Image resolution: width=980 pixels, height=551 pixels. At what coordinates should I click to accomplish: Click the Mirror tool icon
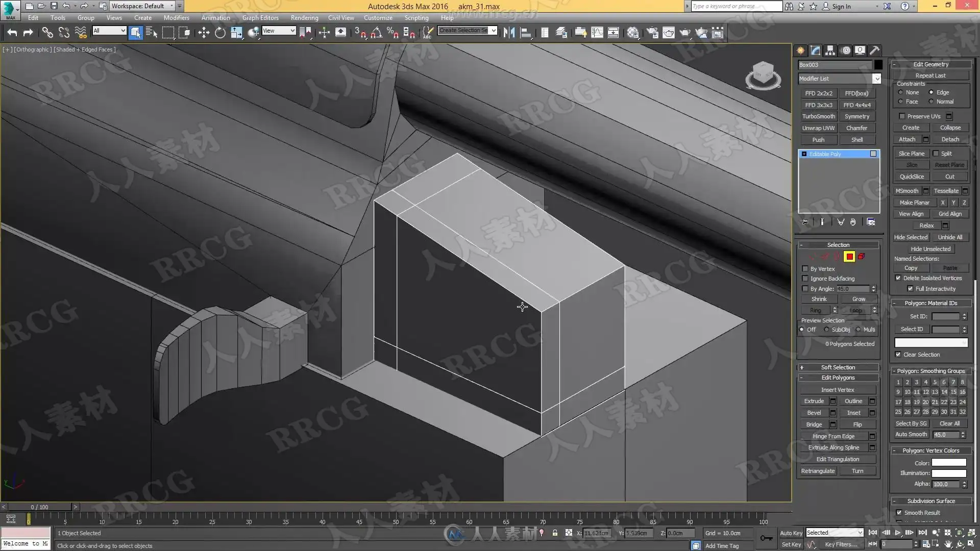[509, 33]
